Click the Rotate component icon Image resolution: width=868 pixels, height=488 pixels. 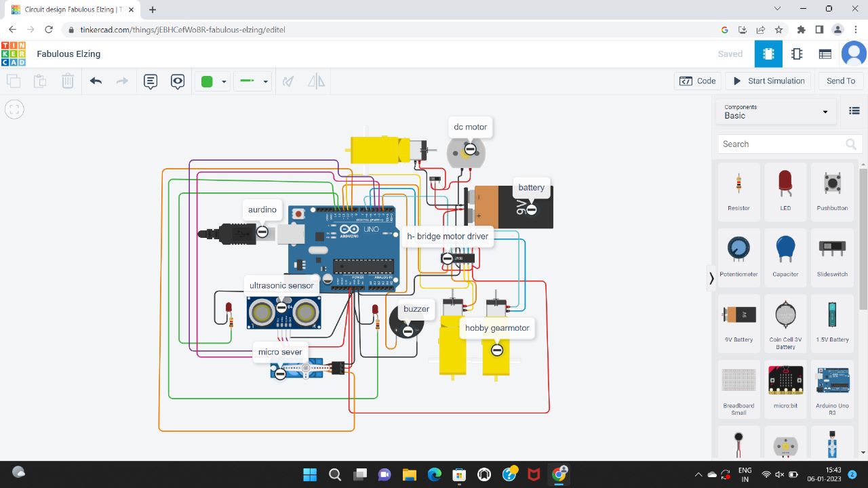tap(288, 81)
